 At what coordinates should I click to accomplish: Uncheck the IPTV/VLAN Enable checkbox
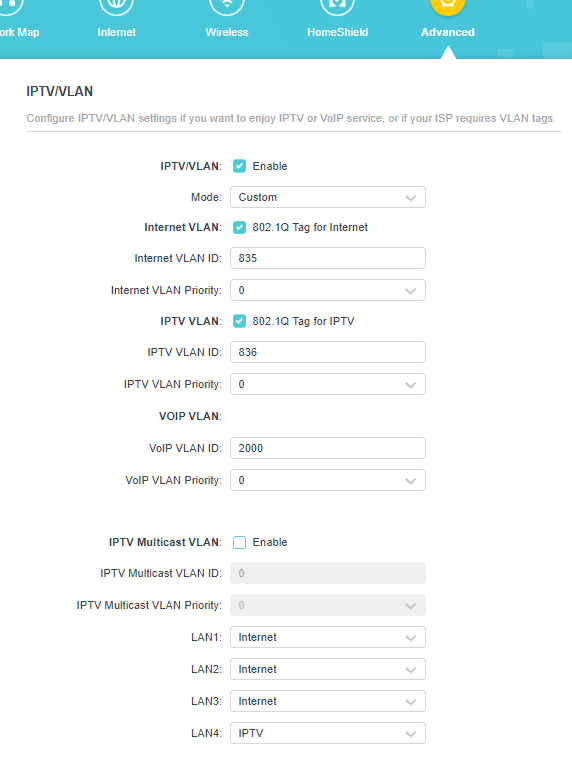pos(239,166)
